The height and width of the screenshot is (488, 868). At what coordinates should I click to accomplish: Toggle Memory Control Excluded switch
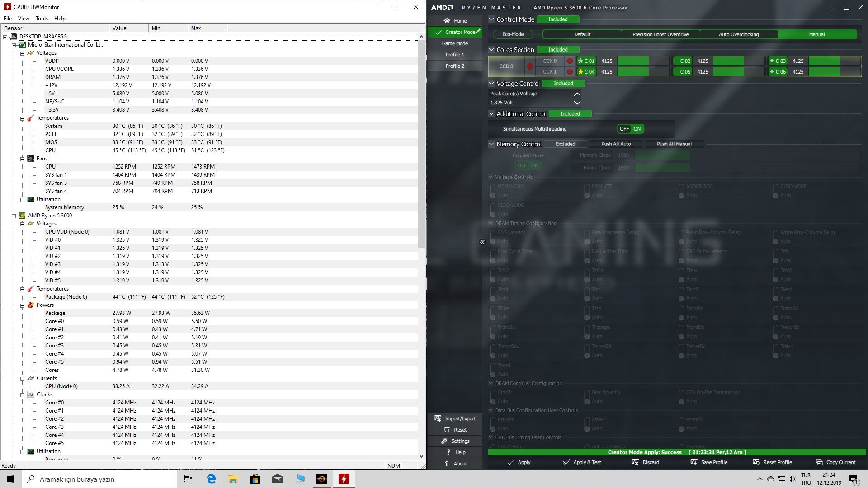[x=565, y=144]
